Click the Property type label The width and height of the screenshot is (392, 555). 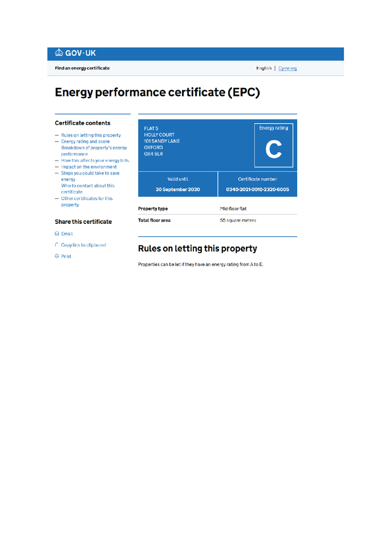(153, 209)
